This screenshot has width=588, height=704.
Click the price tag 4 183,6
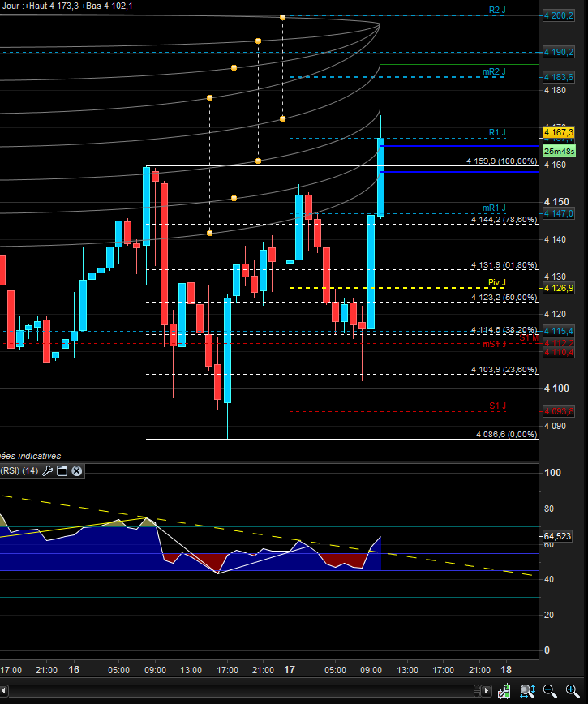[x=558, y=77]
